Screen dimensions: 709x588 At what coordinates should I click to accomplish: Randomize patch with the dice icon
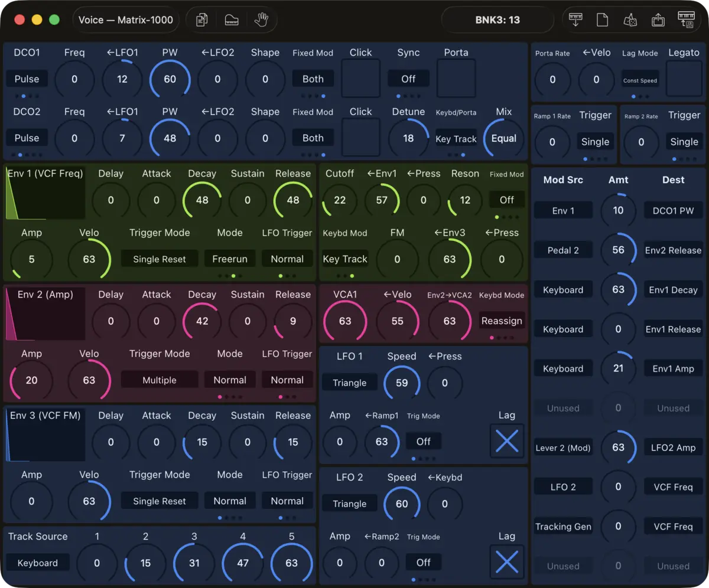coord(630,20)
